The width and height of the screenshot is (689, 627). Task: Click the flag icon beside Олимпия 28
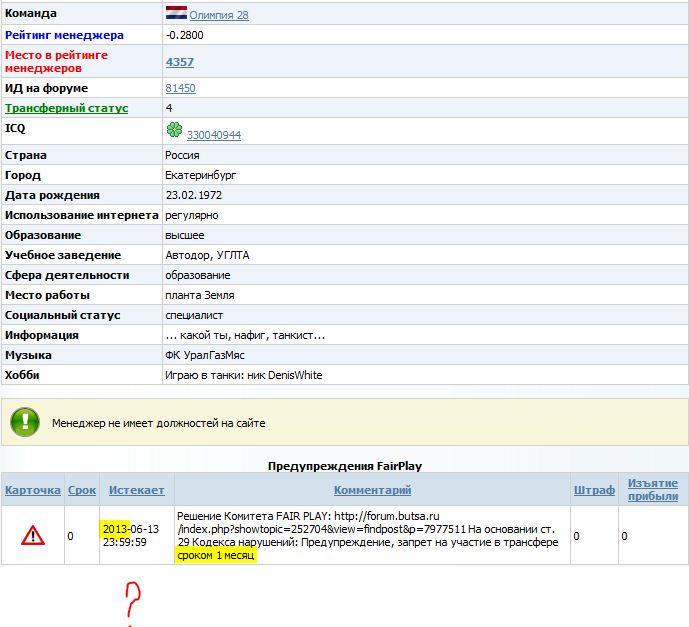[x=176, y=14]
